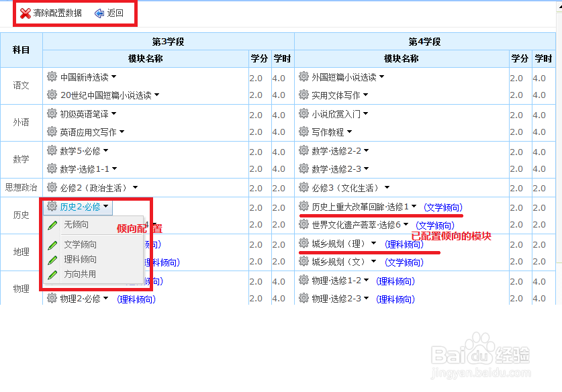Screen dimensions: 562x392
Task: Click the gear icon beside 中国新诗选读
Action: [52, 77]
